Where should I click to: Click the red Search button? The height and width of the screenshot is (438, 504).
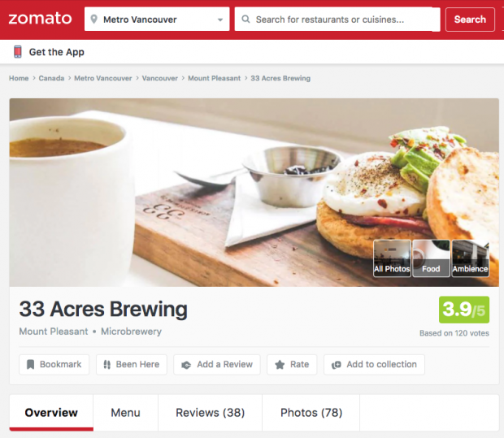470,20
